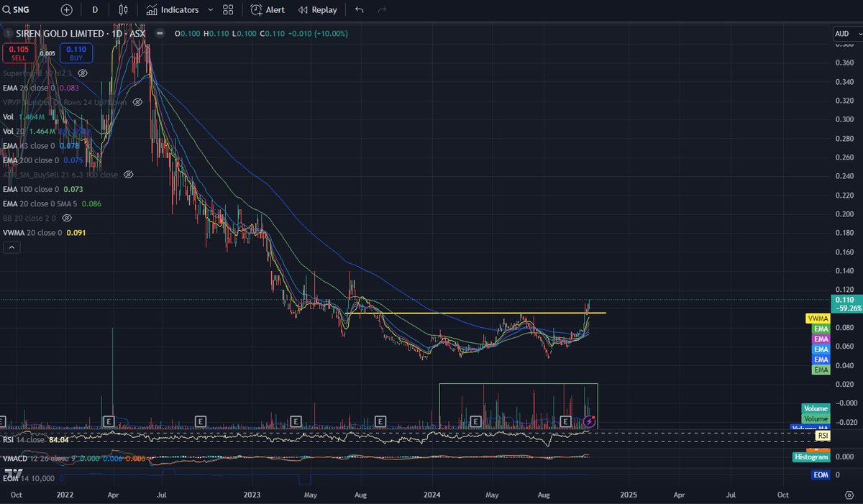Select the Vol 20 legend row
Viewport: 863px width, 504px height.
(47, 131)
